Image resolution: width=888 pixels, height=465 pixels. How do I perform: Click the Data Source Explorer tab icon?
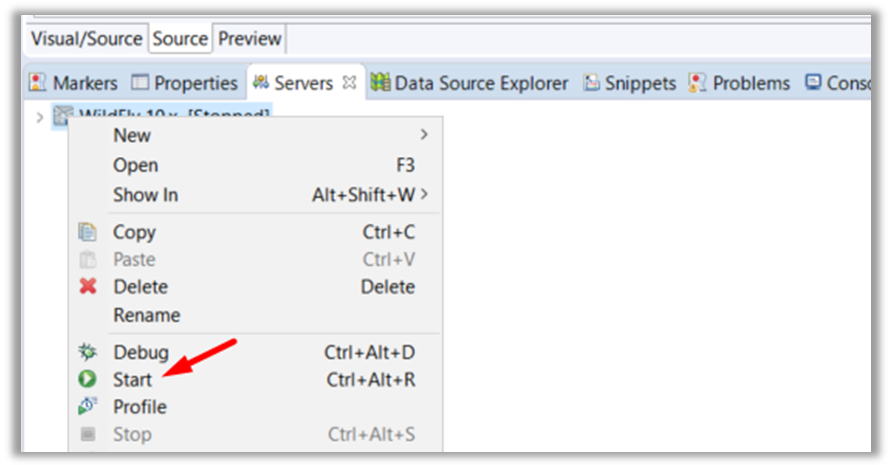click(x=380, y=83)
